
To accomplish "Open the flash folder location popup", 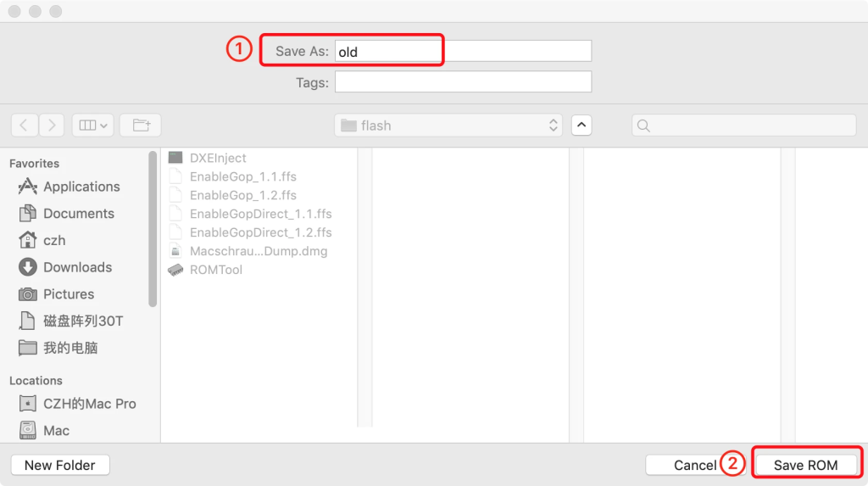I will 448,126.
